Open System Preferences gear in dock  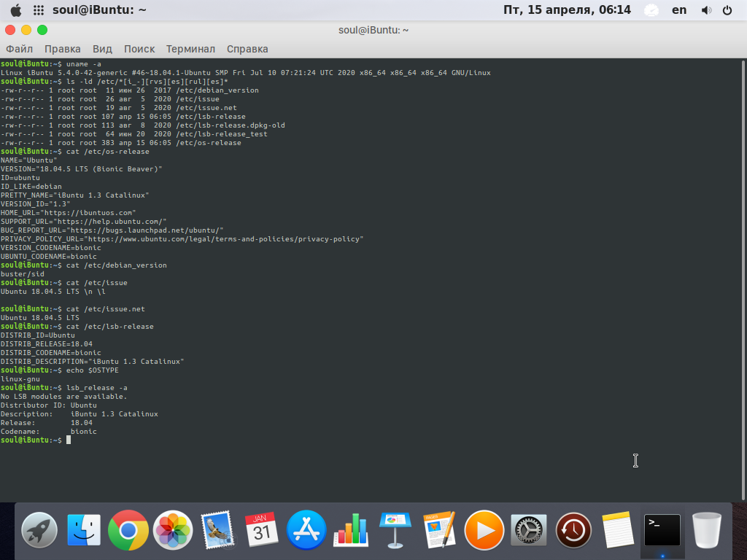[529, 530]
